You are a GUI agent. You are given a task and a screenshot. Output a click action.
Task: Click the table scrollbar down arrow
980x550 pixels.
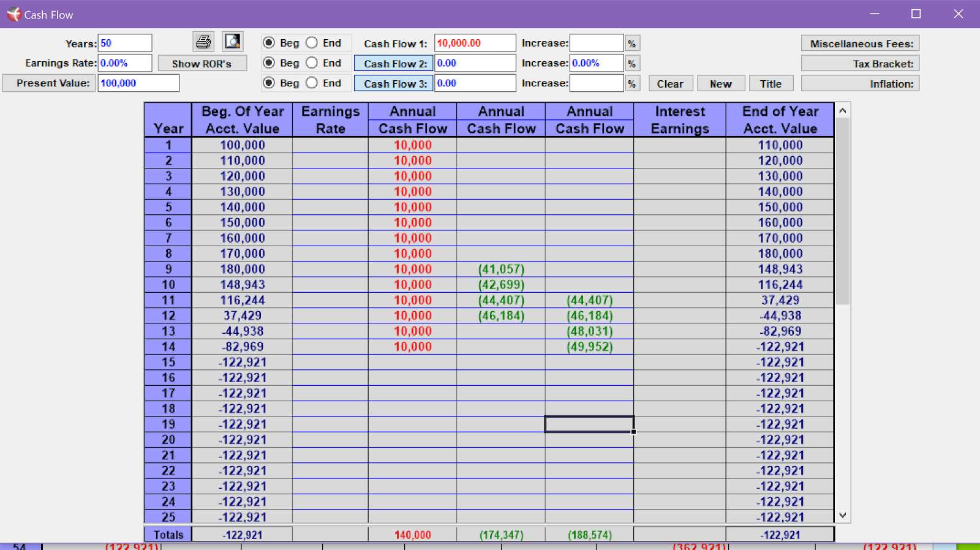tap(843, 516)
